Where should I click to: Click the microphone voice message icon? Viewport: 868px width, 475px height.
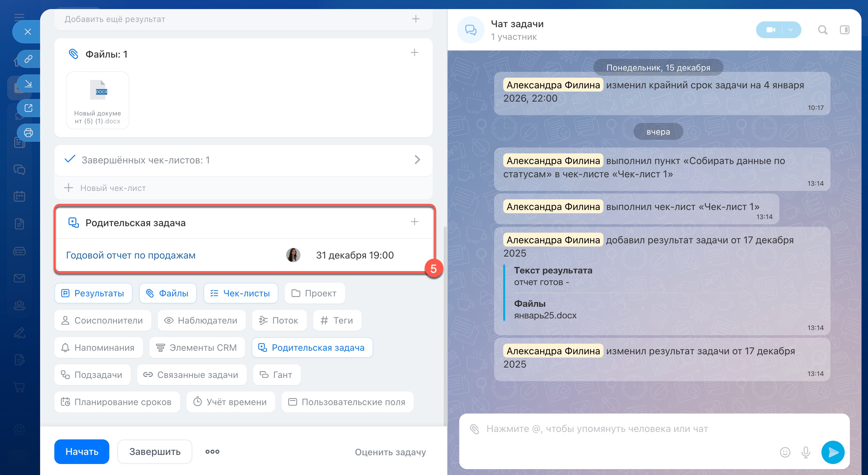click(x=806, y=452)
